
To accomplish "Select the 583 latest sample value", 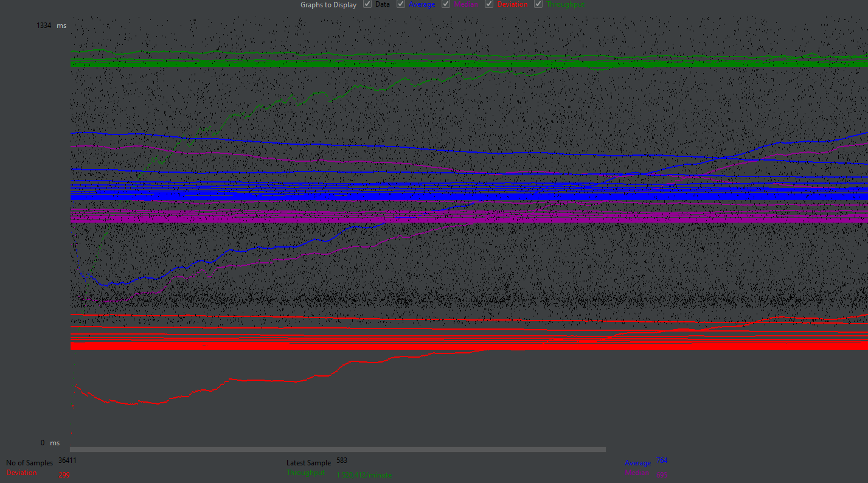I will click(342, 461).
